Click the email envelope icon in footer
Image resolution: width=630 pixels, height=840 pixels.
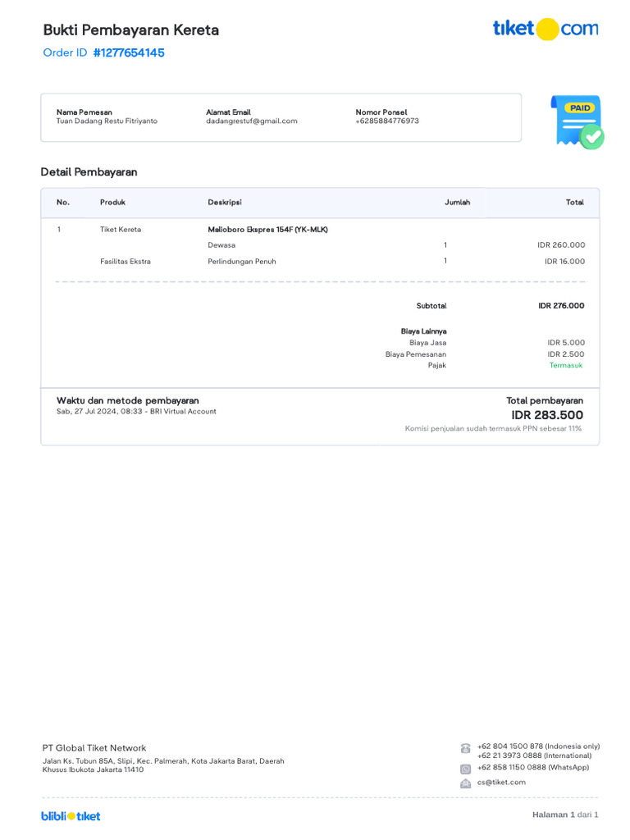(466, 783)
